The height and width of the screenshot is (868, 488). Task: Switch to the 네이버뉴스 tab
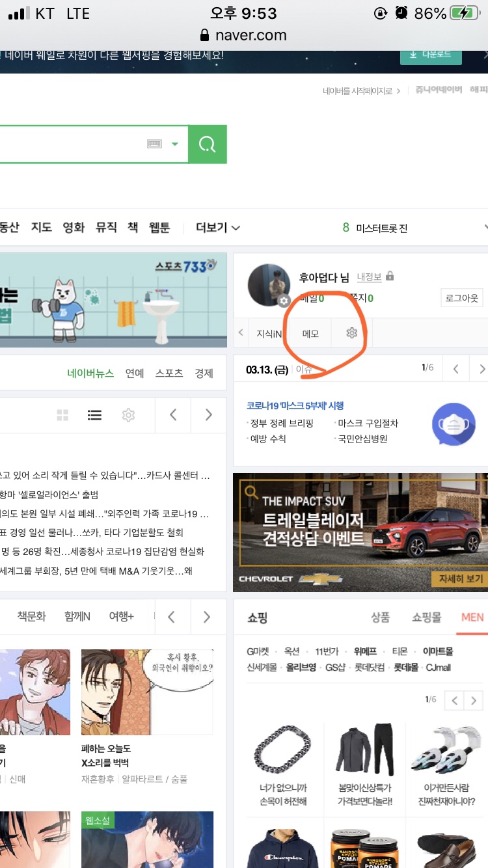click(90, 373)
